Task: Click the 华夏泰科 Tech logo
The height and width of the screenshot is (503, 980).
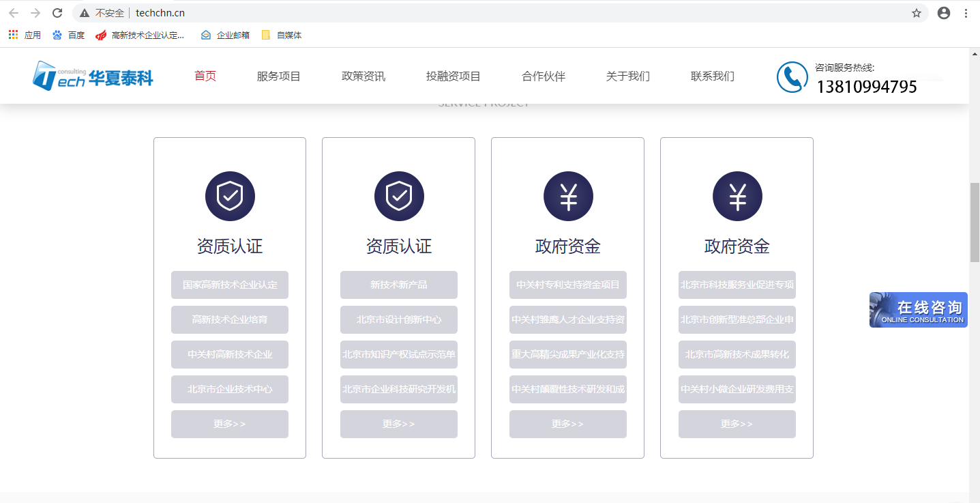Action: [91, 76]
